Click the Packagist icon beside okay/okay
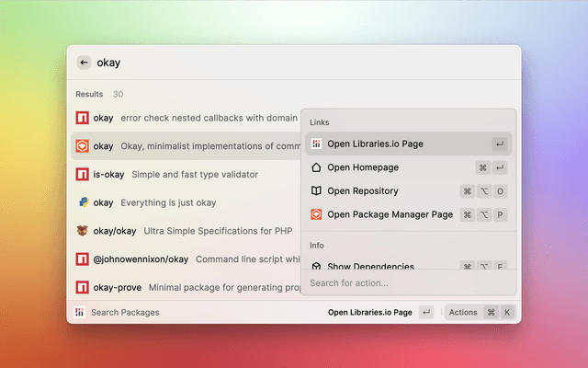 click(82, 231)
